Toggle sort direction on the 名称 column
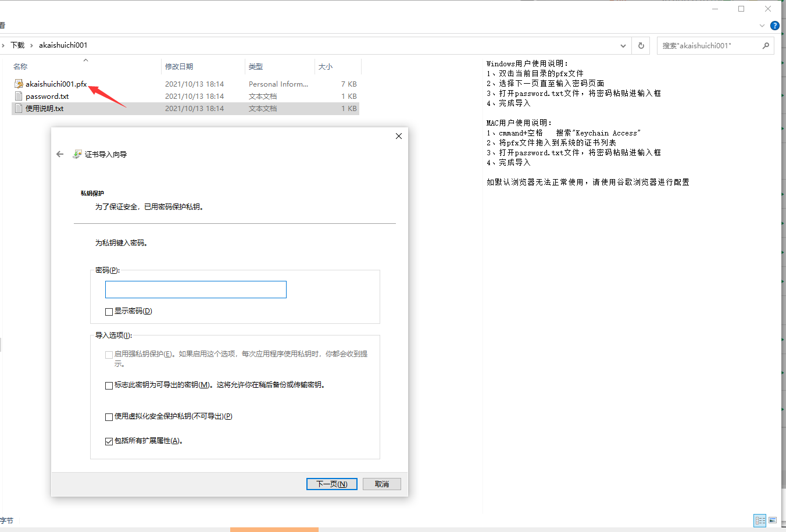 click(20, 66)
